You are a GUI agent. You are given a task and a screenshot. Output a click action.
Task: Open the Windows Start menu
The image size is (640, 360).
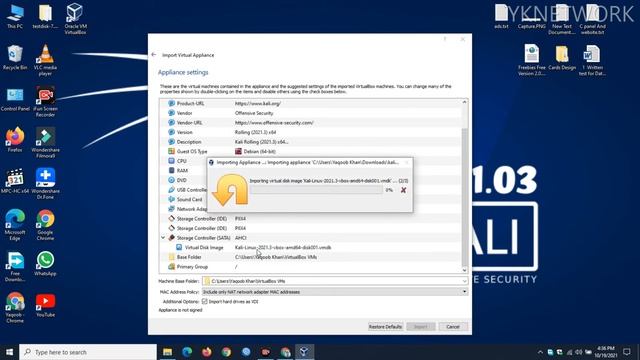pyautogui.click(x=9, y=352)
